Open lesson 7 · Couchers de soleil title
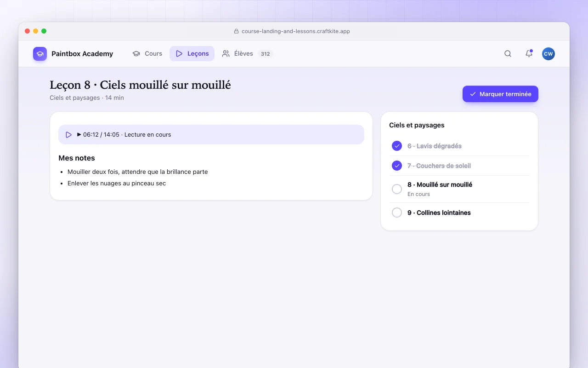The width and height of the screenshot is (588, 368). pyautogui.click(x=439, y=166)
